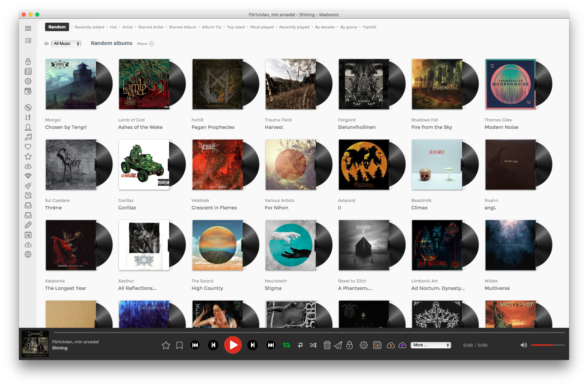This screenshot has width=588, height=387.
Task: Click the A-Z sort icon in sidebar
Action: (x=28, y=117)
